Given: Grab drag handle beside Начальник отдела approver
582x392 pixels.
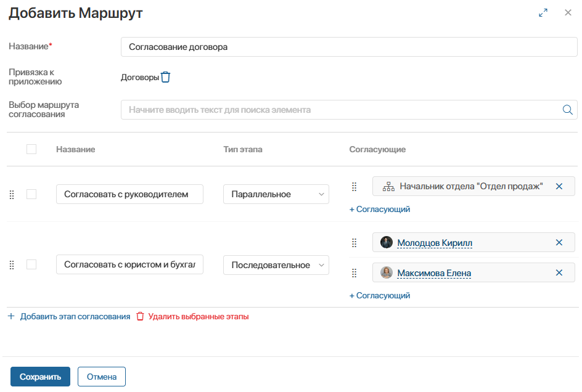Looking at the screenshot, I should point(354,186).
